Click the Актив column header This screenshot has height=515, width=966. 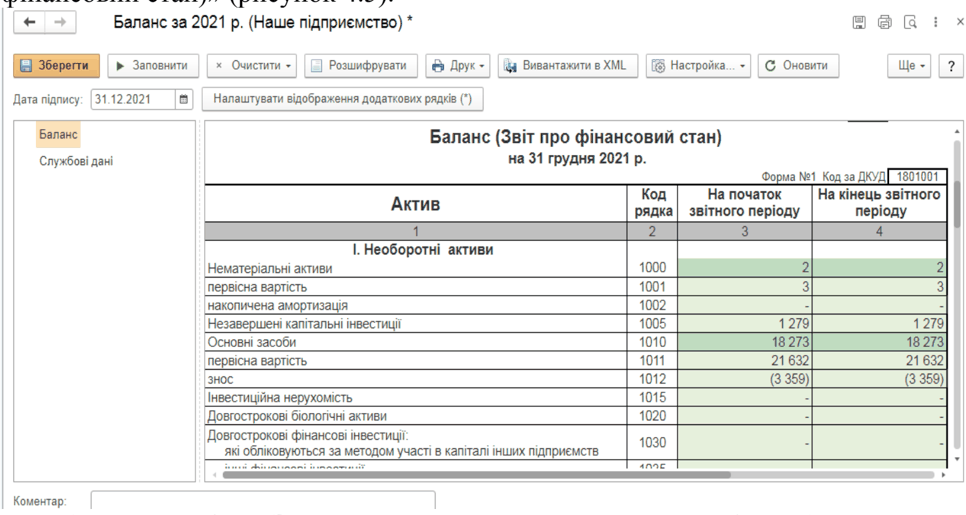pyautogui.click(x=416, y=204)
